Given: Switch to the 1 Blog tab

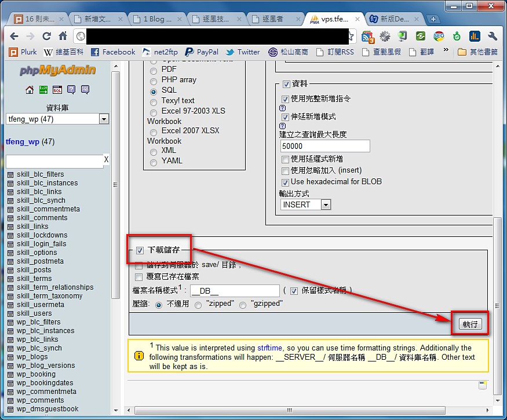Looking at the screenshot, I should click(x=158, y=19).
